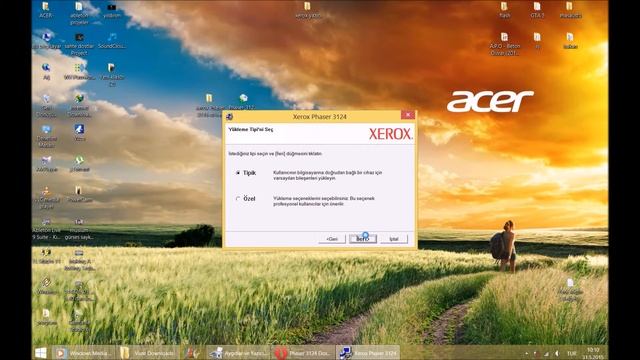Viewport: 640px width, 360px height.
Task: Open the A.R.O - Beton desktop file
Action: (504, 44)
